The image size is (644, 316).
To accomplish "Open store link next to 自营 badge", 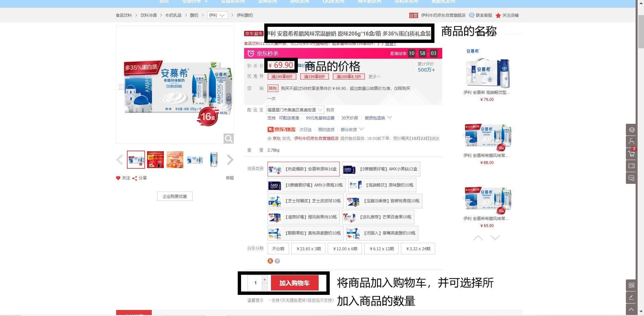I will point(443,15).
